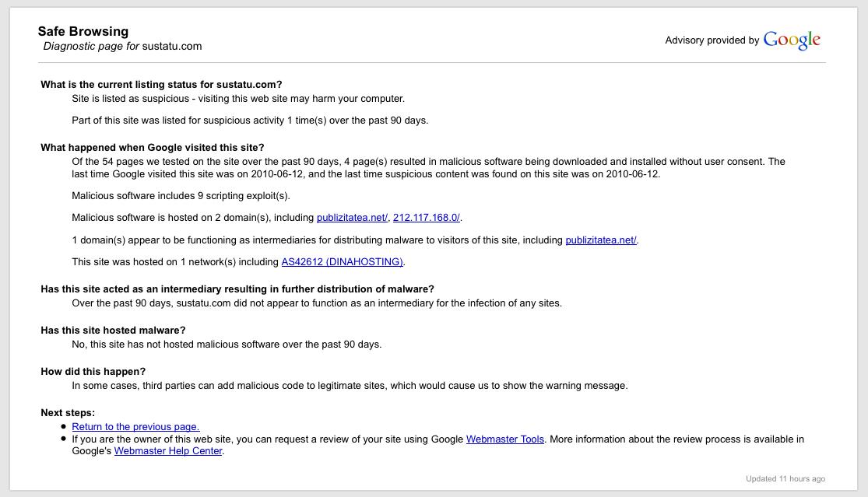Click the 'How did this happen?' heading

(x=93, y=372)
